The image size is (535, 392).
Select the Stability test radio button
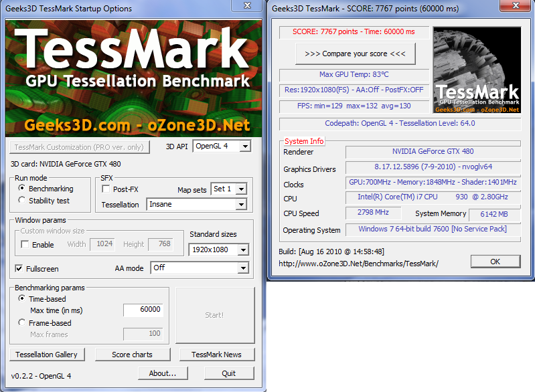(22, 200)
